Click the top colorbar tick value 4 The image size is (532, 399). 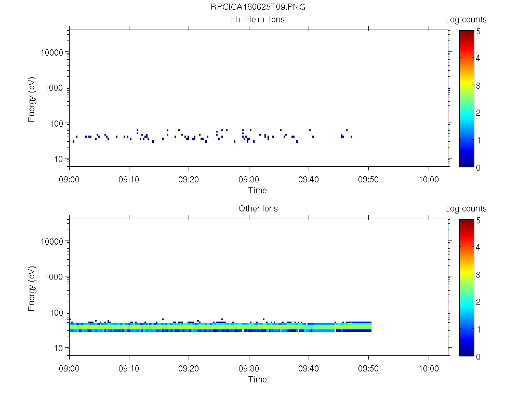tap(478, 58)
